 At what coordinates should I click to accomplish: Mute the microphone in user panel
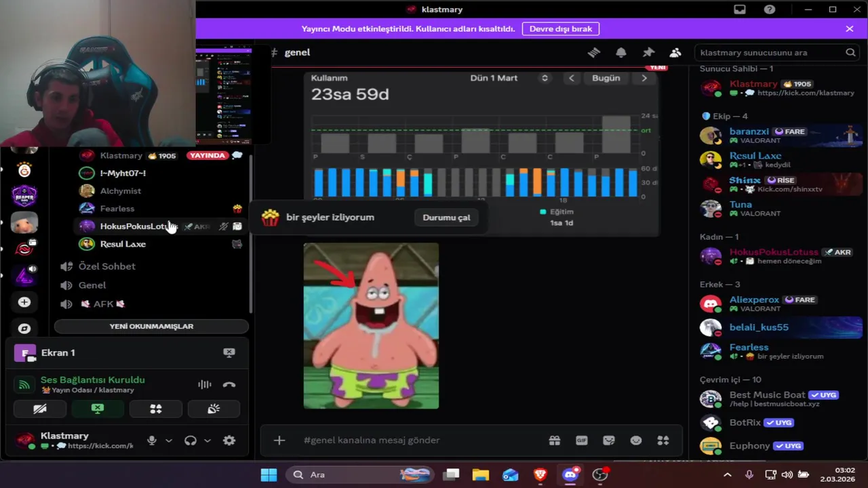[152, 441]
